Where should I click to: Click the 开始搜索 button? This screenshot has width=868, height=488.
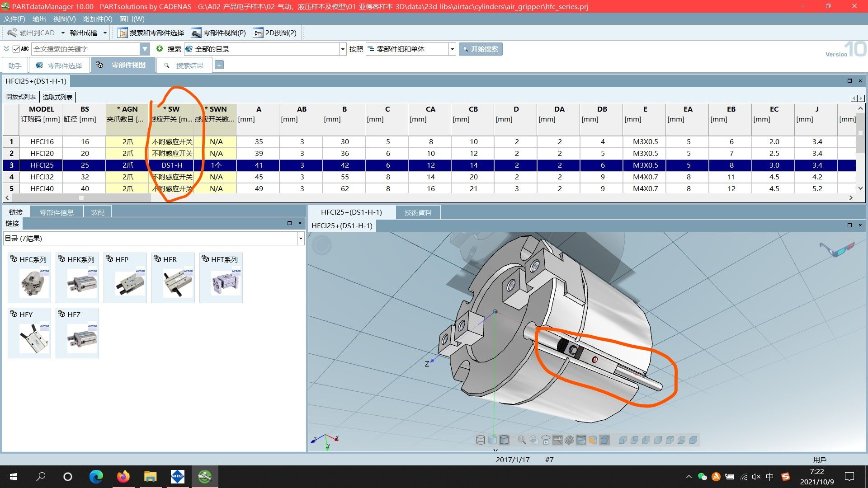click(x=481, y=49)
